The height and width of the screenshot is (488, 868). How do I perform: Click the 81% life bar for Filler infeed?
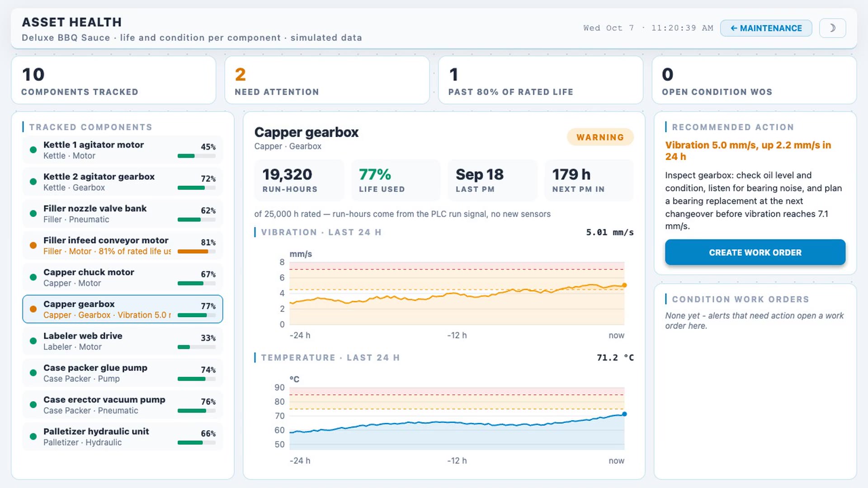[197, 251]
